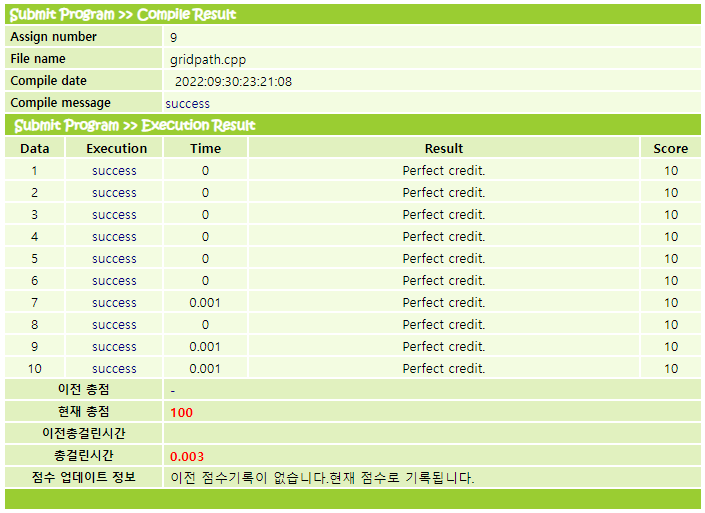
Task: Click the File name label
Action: [x=38, y=58]
